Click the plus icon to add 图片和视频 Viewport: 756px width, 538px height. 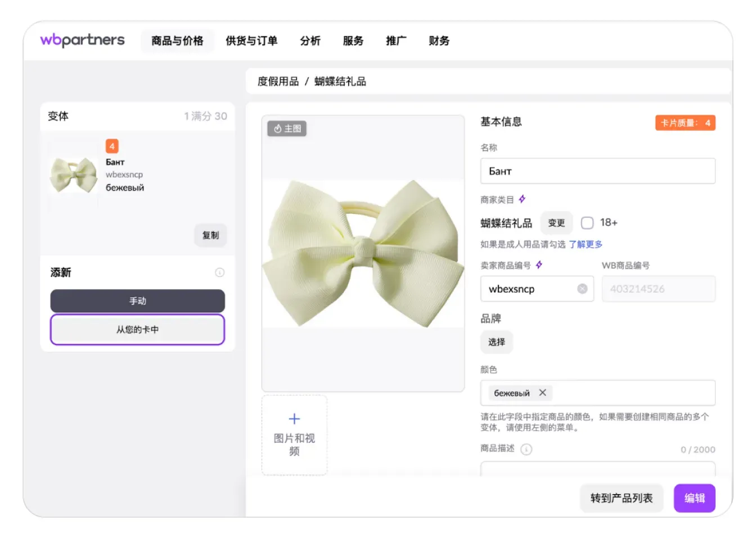(294, 418)
